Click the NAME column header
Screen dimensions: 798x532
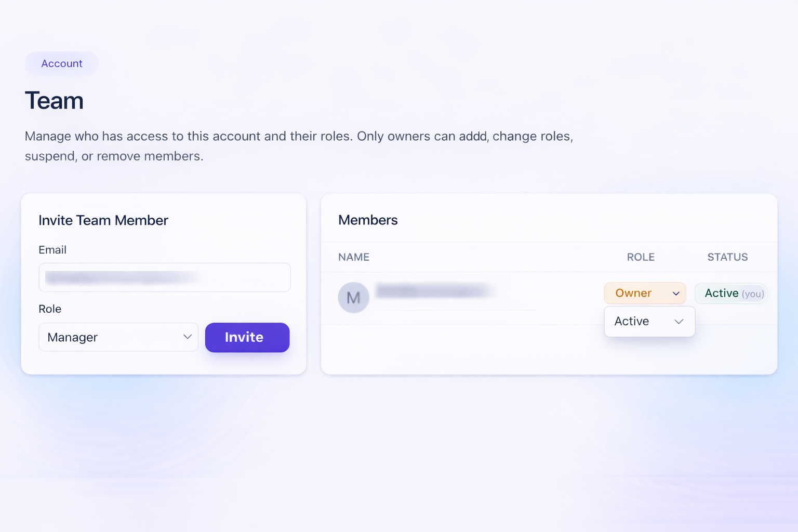[x=354, y=257]
